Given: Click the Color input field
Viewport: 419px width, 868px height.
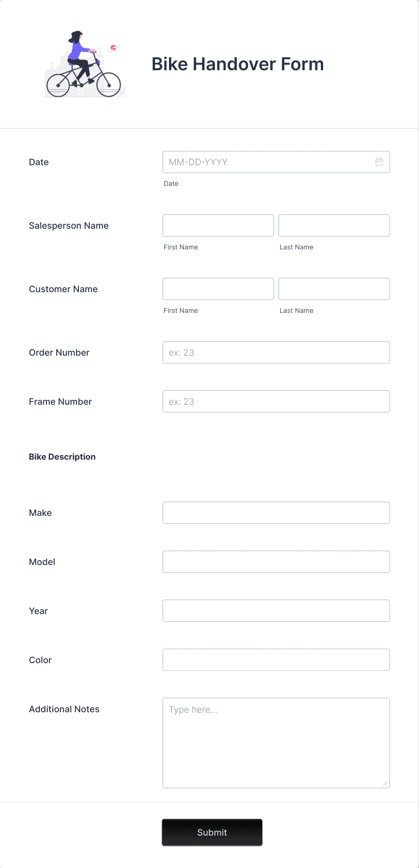Looking at the screenshot, I should (276, 660).
